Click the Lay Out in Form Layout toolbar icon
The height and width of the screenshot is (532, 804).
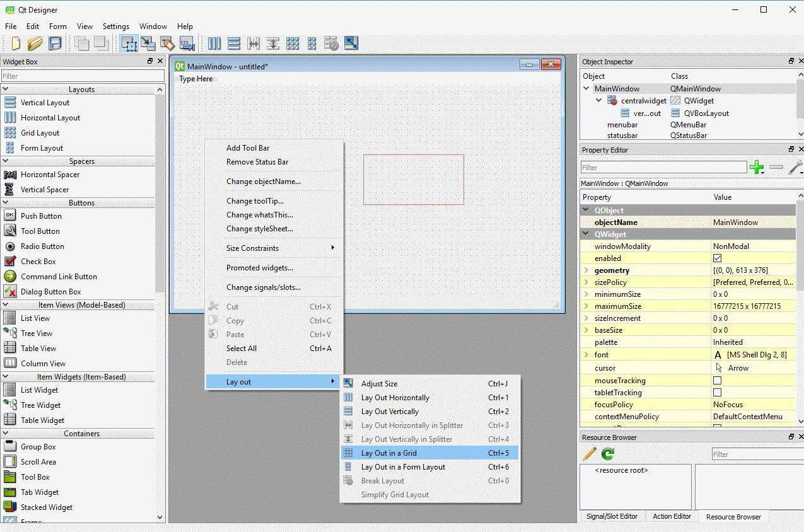pos(312,43)
